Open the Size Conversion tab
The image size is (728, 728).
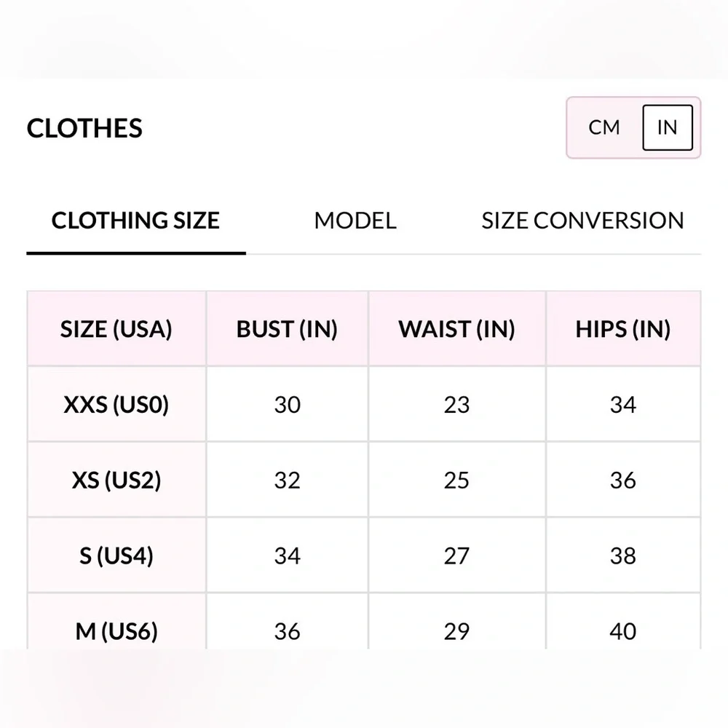[582, 221]
